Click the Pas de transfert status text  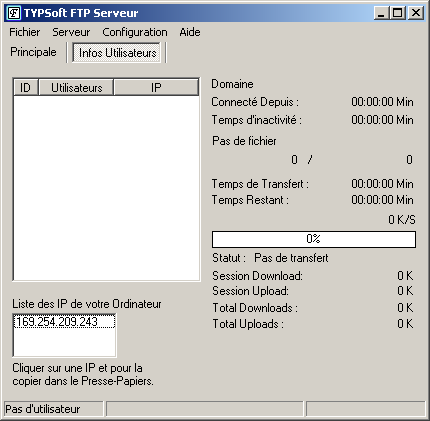tap(291, 258)
